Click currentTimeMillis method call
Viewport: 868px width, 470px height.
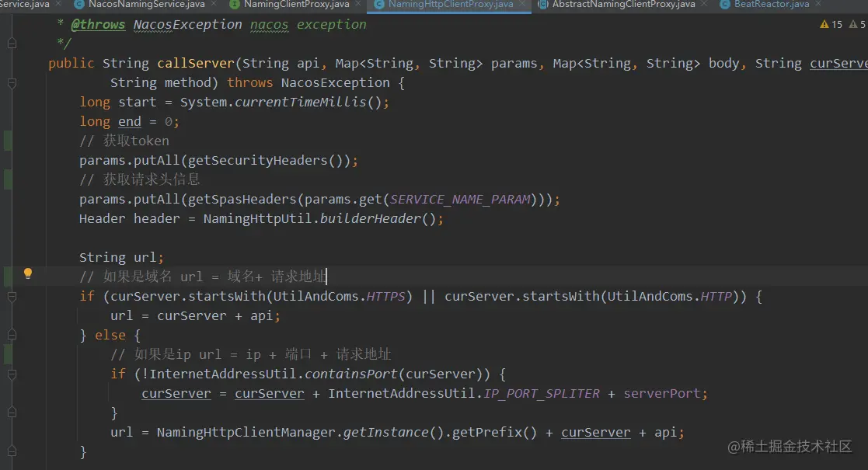(x=301, y=102)
